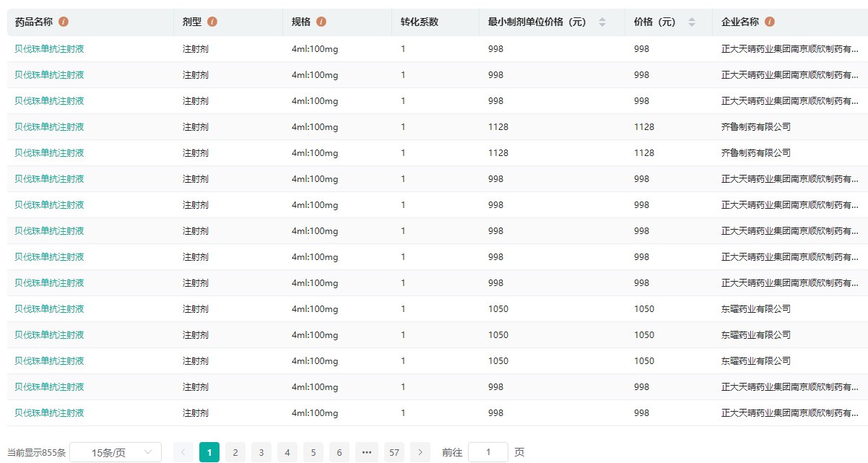Click info icon beside 规格 header
Image resolution: width=868 pixels, height=463 pixels.
[x=321, y=22]
